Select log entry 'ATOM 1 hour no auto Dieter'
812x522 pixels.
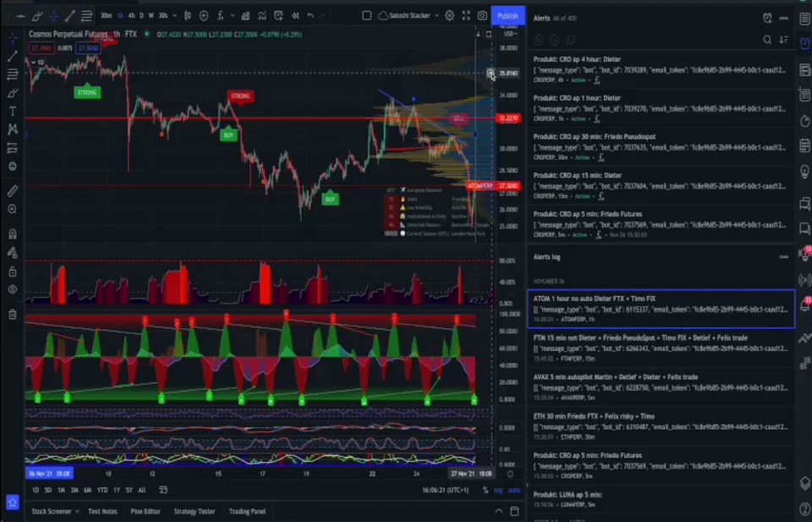(x=661, y=309)
